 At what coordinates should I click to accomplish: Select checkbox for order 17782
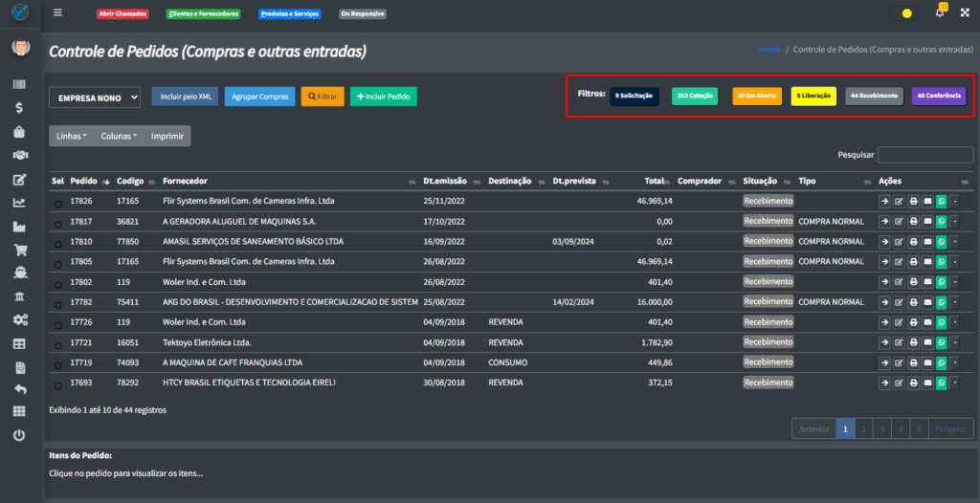pos(58,303)
